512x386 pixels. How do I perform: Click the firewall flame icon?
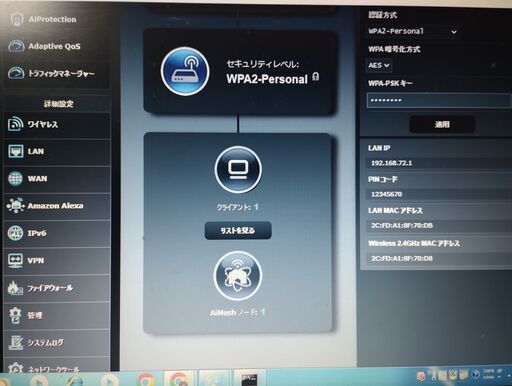click(15, 288)
